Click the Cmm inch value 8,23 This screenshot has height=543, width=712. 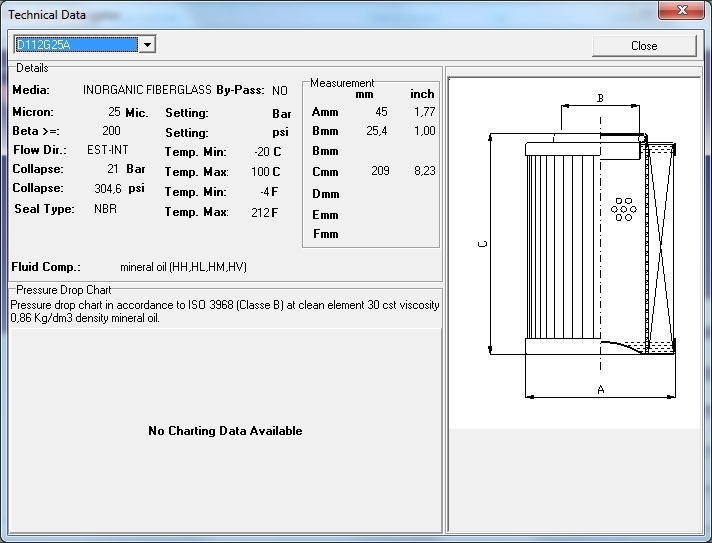tap(424, 172)
